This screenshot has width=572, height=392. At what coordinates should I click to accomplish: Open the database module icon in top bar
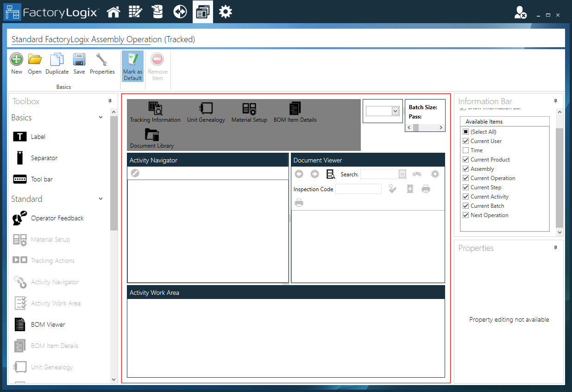[157, 12]
